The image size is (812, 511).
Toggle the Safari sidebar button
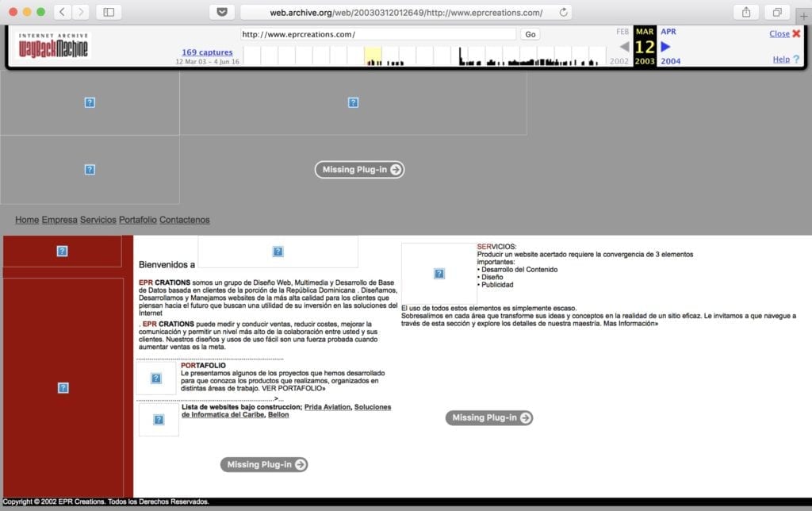pos(109,12)
